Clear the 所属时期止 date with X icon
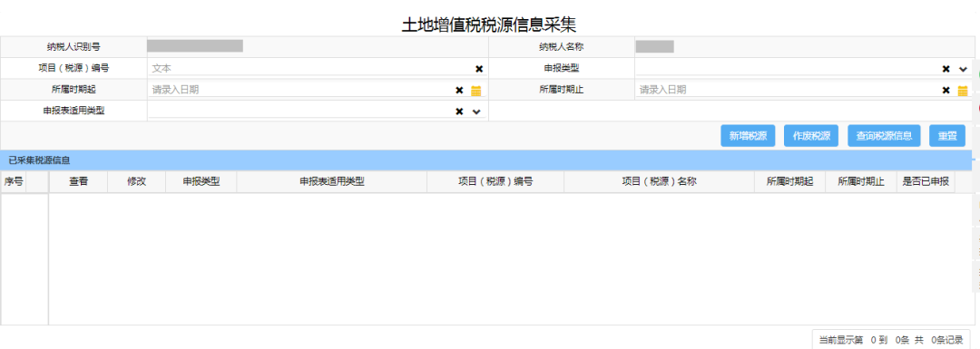 click(946, 91)
